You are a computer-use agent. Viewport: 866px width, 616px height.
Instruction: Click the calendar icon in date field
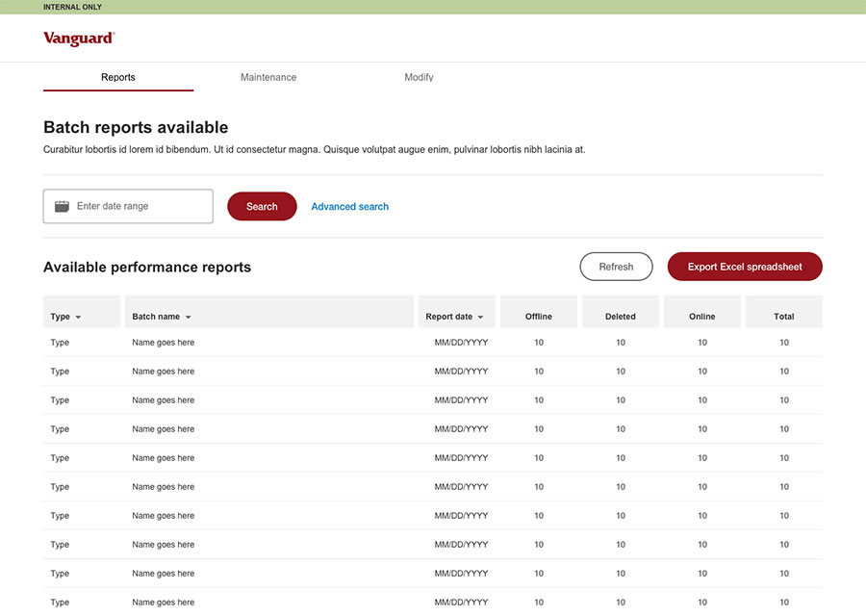click(62, 206)
